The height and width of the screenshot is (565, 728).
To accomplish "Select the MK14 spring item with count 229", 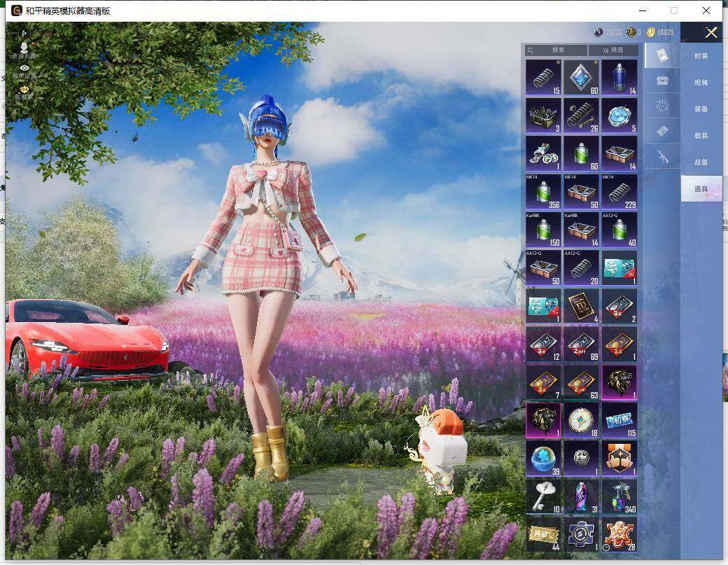I will click(619, 192).
